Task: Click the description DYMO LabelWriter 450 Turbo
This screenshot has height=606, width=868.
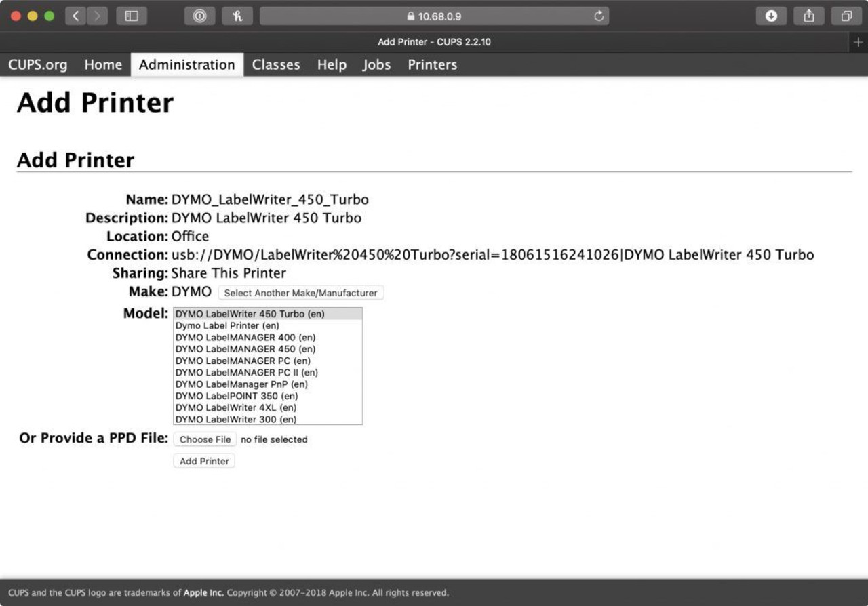Action: 267,218
